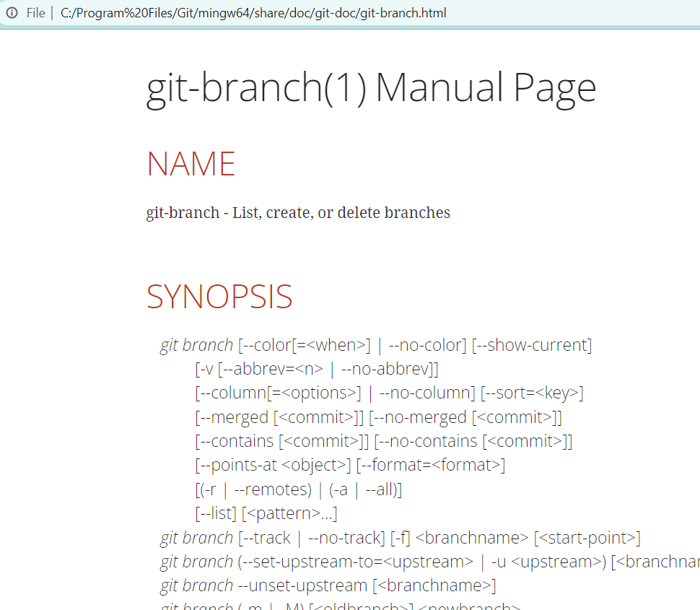
Task: Click the "[(-r | --remotes) | (-a | --all)]" line
Action: (299, 490)
